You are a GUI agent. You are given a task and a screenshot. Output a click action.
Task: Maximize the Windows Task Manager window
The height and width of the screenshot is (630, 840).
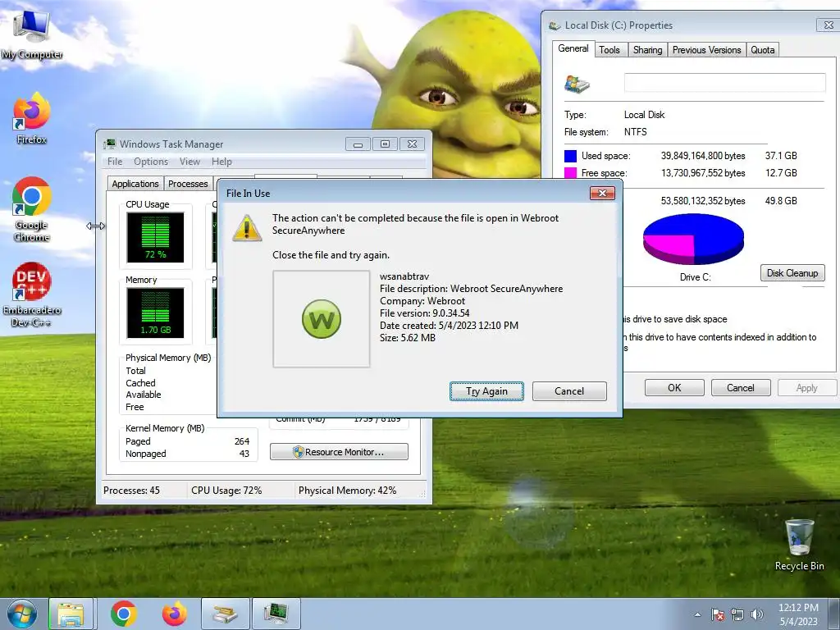[x=385, y=144]
